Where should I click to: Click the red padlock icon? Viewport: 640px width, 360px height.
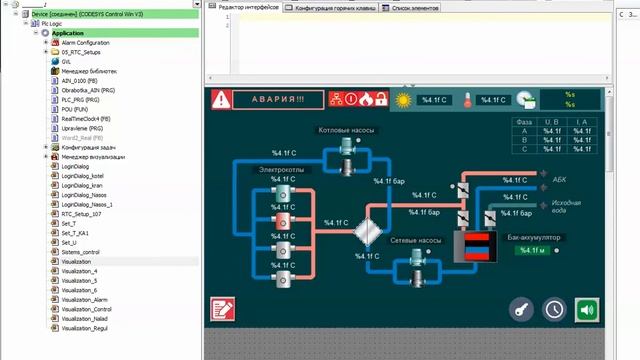[381, 99]
